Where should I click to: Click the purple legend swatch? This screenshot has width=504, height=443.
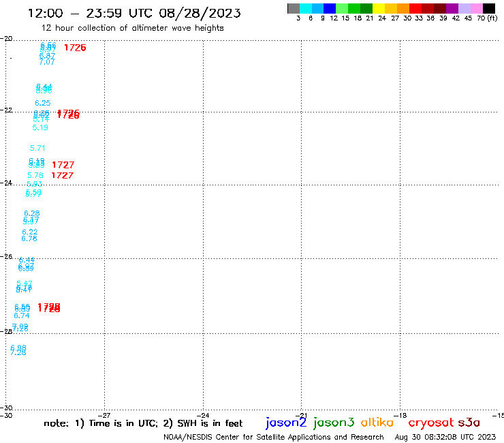tap(452, 8)
